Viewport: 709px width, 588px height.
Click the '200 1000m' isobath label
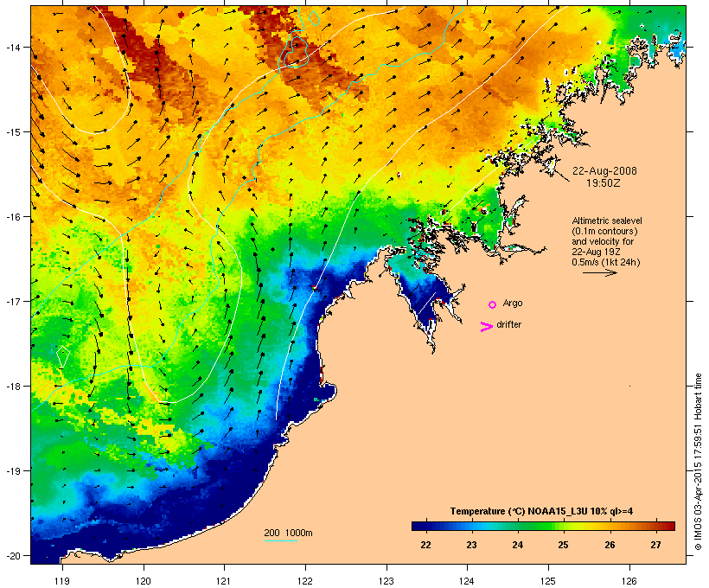pos(288,533)
